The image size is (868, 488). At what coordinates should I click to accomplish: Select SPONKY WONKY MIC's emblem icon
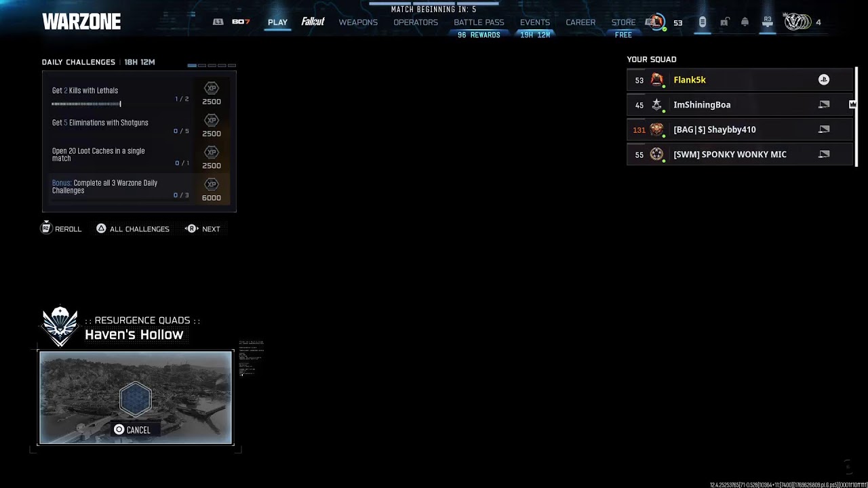656,155
